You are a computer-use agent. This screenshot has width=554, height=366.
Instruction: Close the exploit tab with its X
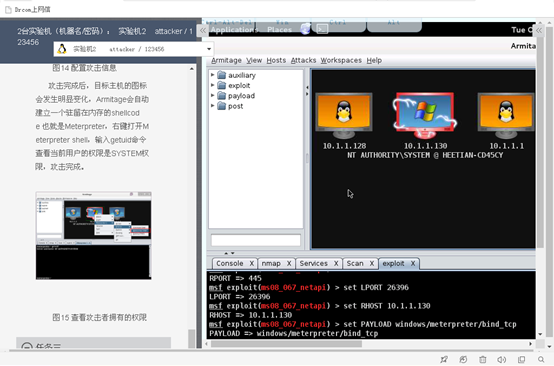click(413, 264)
